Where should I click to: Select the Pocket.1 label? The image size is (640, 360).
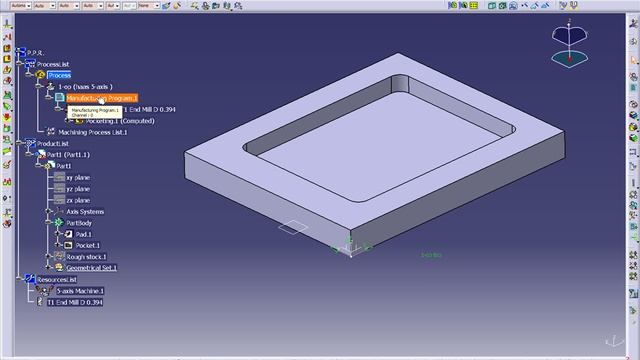(87, 245)
